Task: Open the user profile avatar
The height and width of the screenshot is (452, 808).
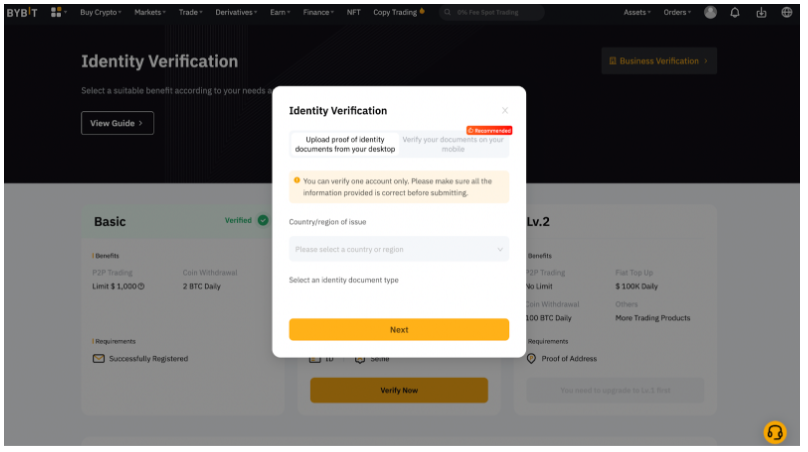Action: click(x=710, y=12)
